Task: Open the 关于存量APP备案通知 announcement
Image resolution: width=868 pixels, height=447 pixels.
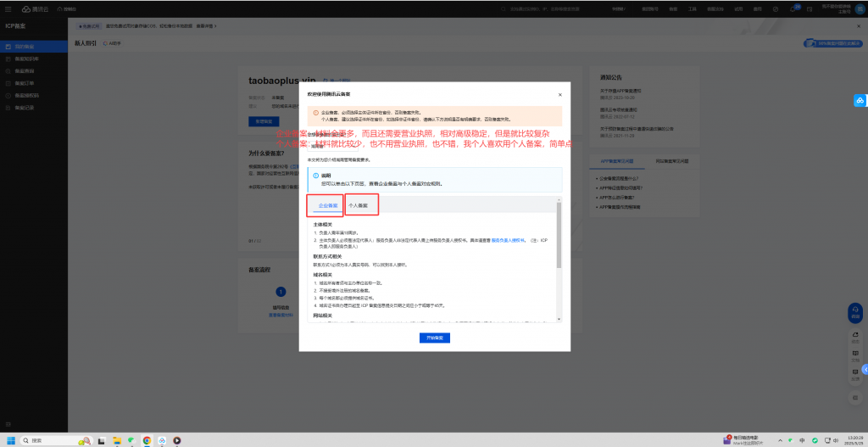Action: [x=620, y=90]
